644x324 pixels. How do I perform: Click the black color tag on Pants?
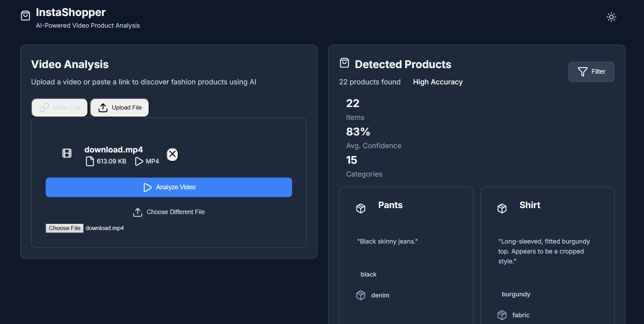[x=369, y=274]
